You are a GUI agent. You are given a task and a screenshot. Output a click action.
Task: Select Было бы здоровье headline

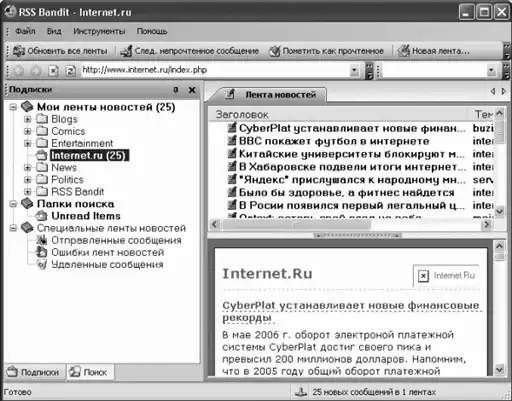[347, 192]
